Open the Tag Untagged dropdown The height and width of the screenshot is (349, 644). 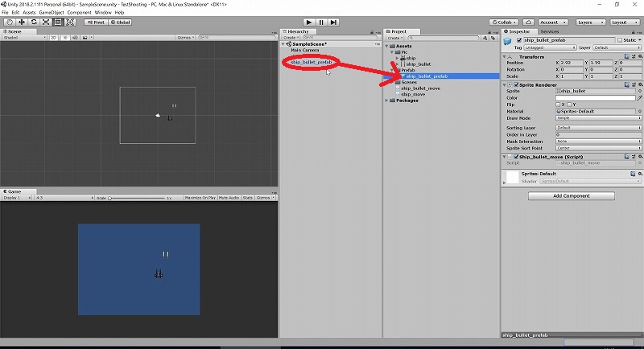pos(550,47)
